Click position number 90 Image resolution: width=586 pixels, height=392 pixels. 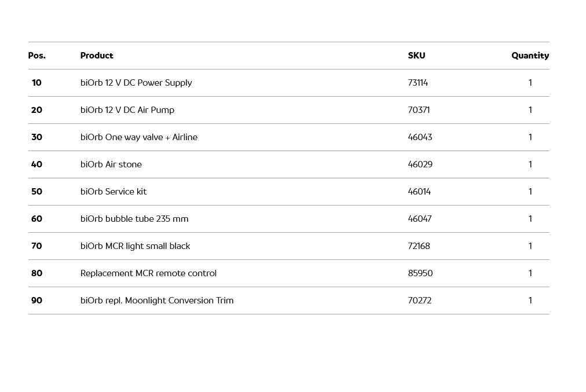(x=36, y=301)
